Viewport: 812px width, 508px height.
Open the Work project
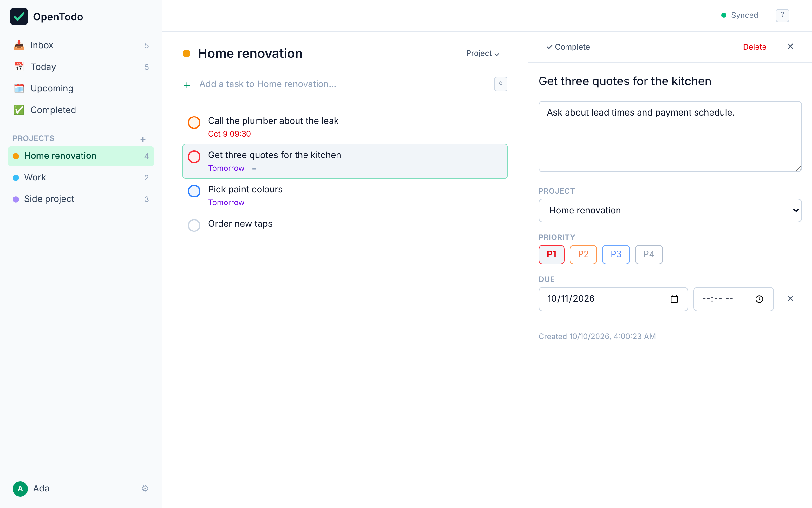click(x=81, y=177)
